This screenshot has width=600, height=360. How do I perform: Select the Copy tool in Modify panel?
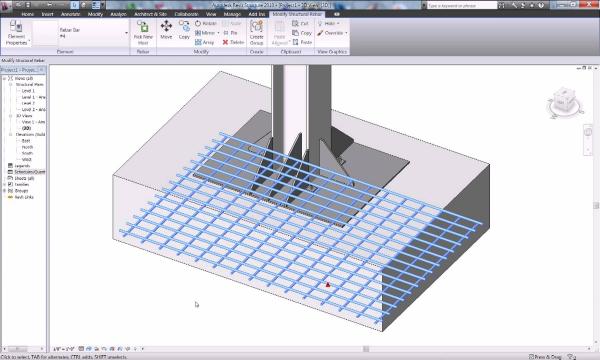coord(184,30)
